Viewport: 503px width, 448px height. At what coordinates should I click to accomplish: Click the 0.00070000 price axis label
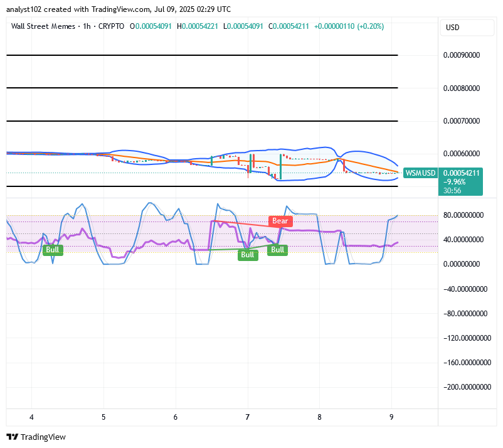462,121
